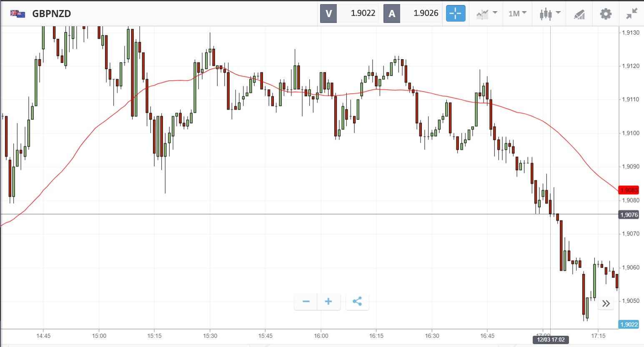Viewport: 644px width, 347px height.
Task: Zoom out with the minus button
Action: coord(306,302)
